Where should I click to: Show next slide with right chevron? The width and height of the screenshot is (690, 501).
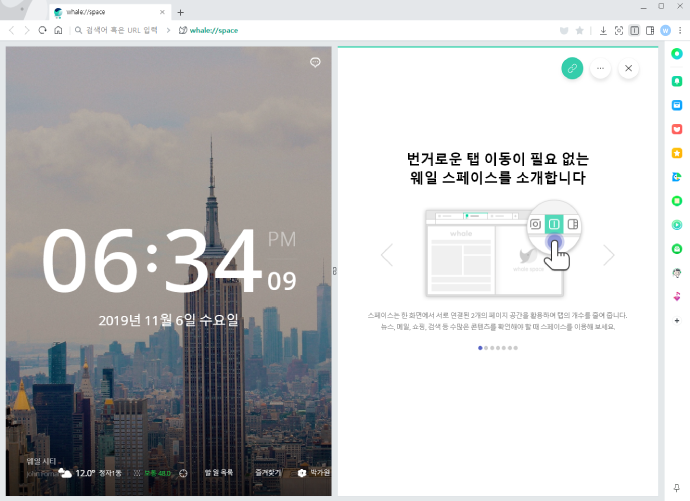point(609,255)
